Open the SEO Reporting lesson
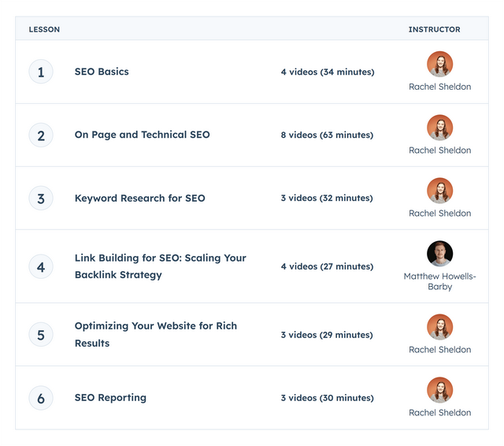 pyautogui.click(x=110, y=397)
